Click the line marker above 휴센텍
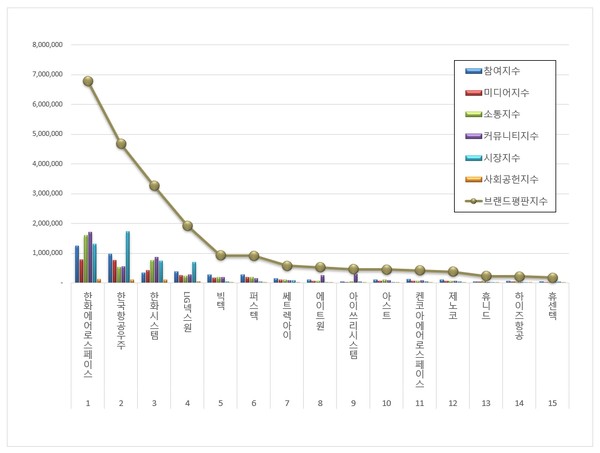 coord(551,277)
